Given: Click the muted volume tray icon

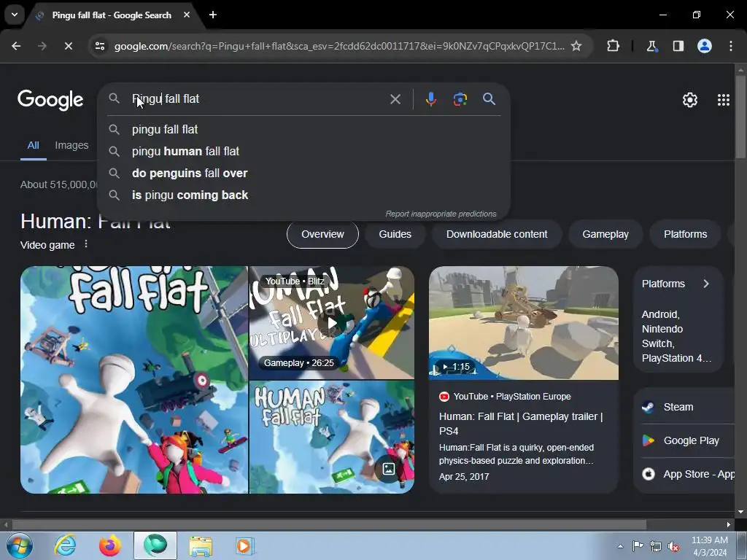Looking at the screenshot, I should point(673,547).
